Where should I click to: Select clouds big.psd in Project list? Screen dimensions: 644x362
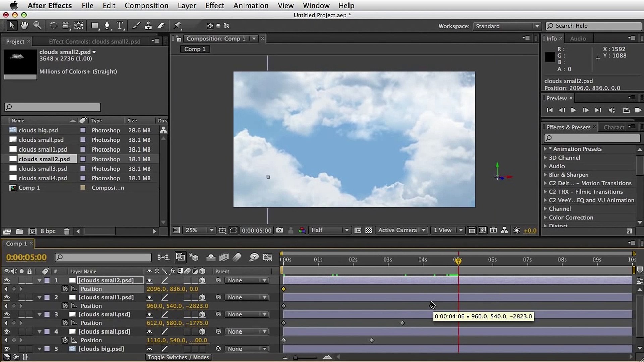(x=38, y=130)
